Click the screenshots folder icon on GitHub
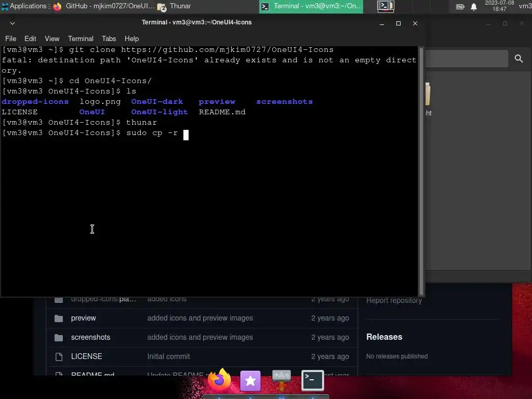 [x=59, y=338]
